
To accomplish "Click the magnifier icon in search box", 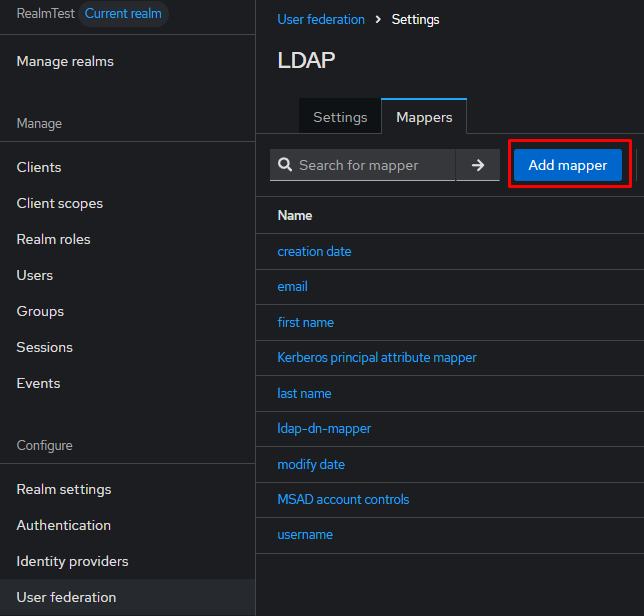I will 285,165.
